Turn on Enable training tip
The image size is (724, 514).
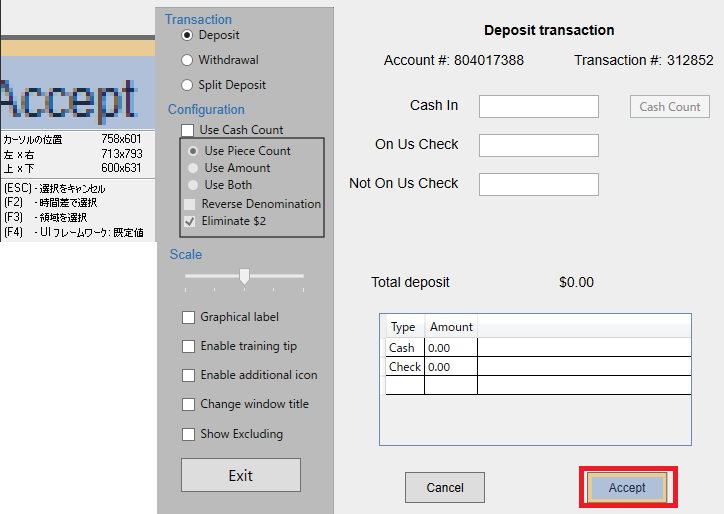point(188,346)
